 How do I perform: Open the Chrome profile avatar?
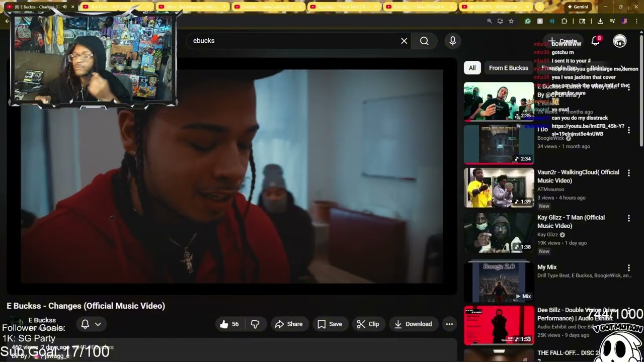(x=624, y=21)
